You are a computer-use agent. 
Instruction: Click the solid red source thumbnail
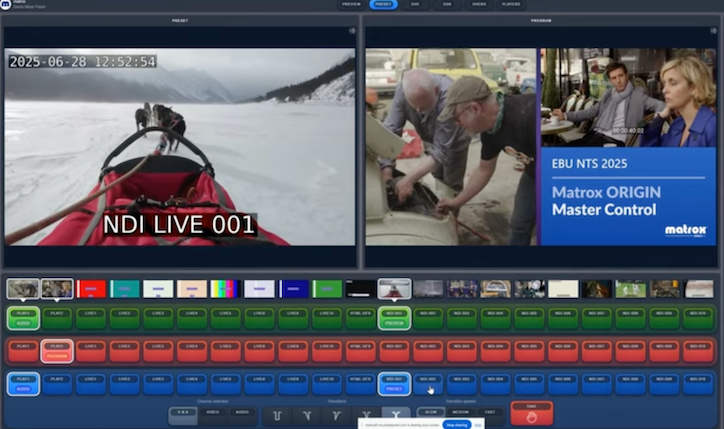[91, 289]
